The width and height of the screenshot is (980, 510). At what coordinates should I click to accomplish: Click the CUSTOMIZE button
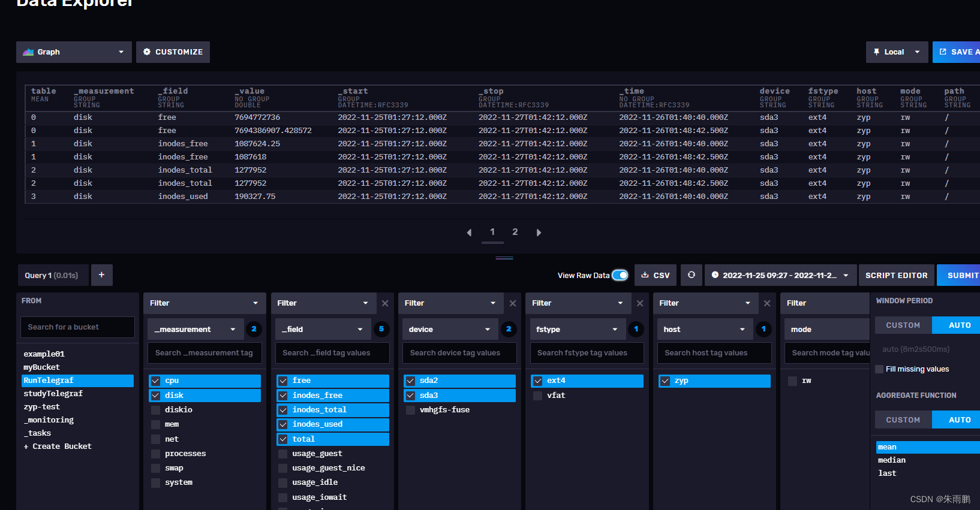[173, 52]
